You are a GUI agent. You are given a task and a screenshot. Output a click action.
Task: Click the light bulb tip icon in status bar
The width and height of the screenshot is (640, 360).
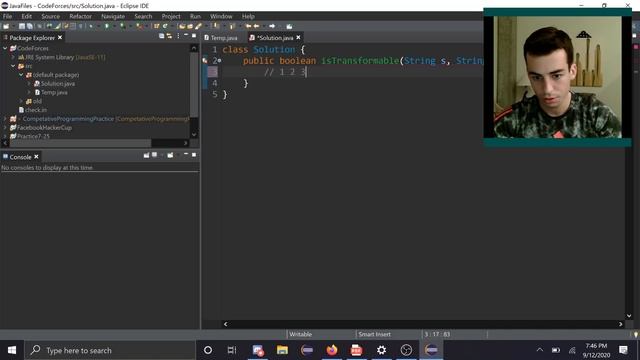coord(636,334)
